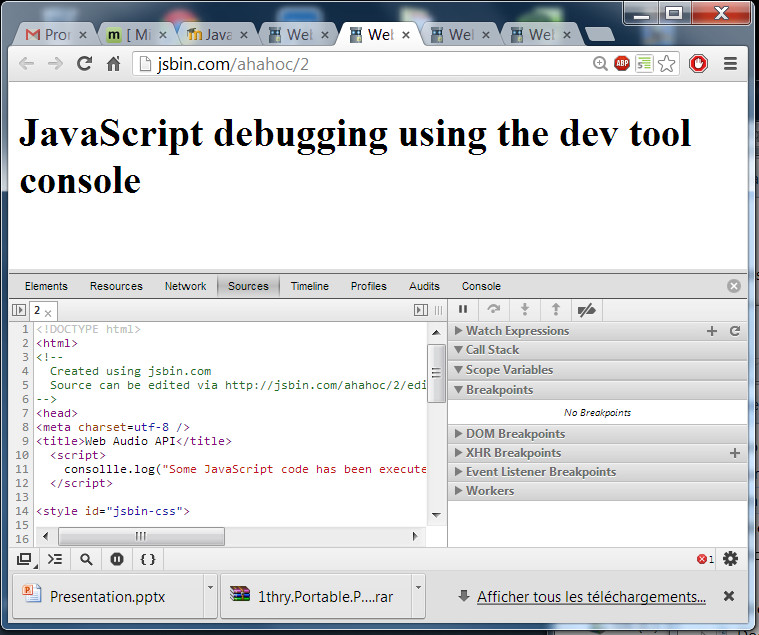Pretty print the source with braces
Screen dimensions: 759x635
point(148,559)
